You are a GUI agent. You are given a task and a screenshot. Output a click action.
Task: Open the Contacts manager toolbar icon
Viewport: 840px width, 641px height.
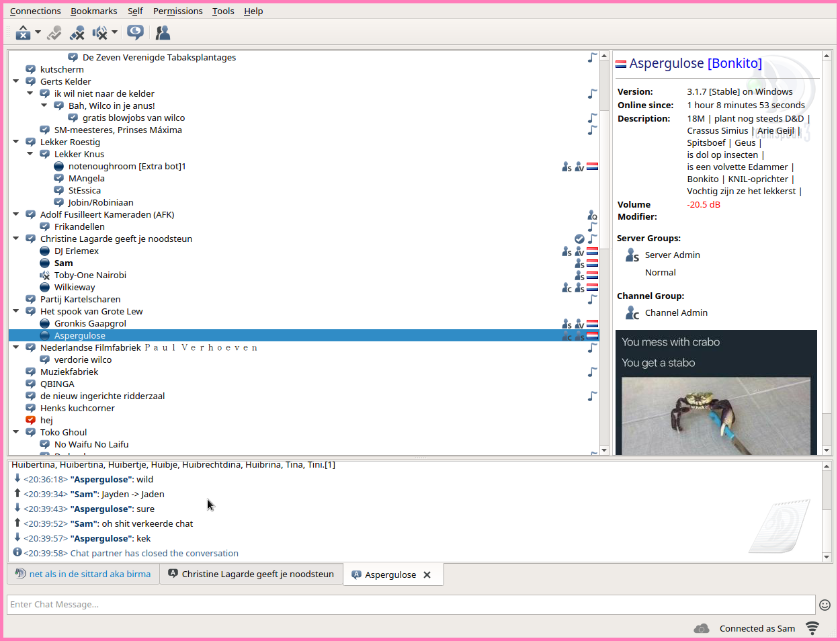(163, 32)
